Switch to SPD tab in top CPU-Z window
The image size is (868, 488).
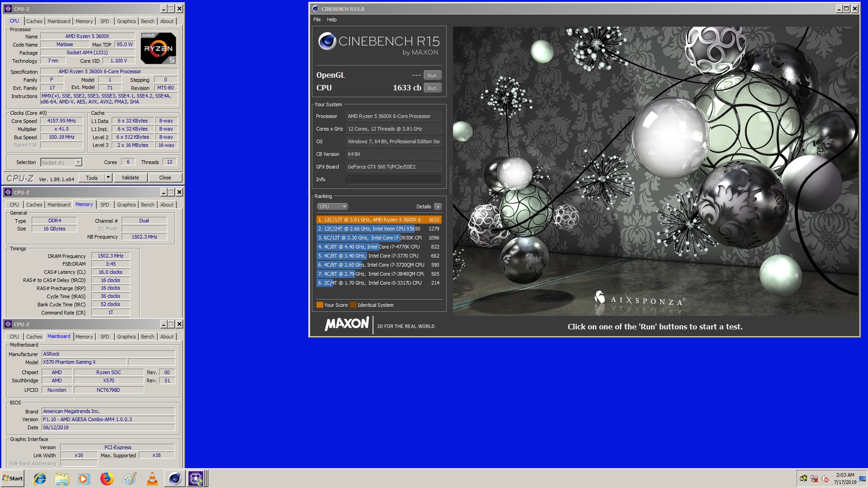click(x=104, y=21)
